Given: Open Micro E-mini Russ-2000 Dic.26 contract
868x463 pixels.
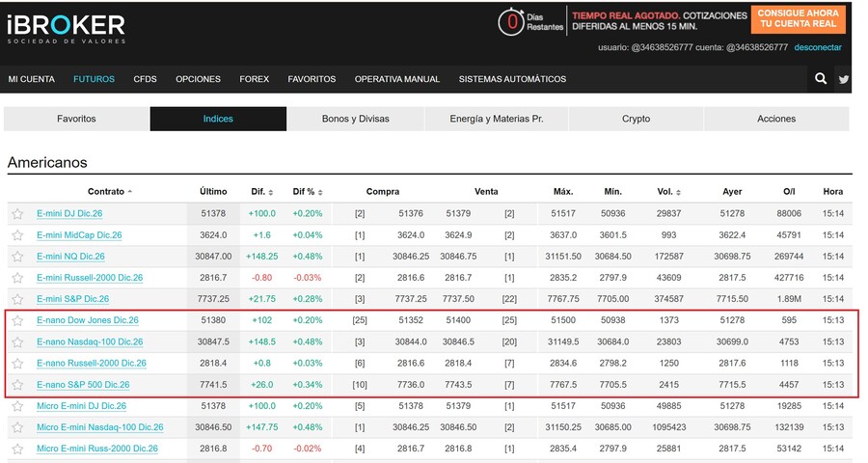Looking at the screenshot, I should (x=97, y=449).
